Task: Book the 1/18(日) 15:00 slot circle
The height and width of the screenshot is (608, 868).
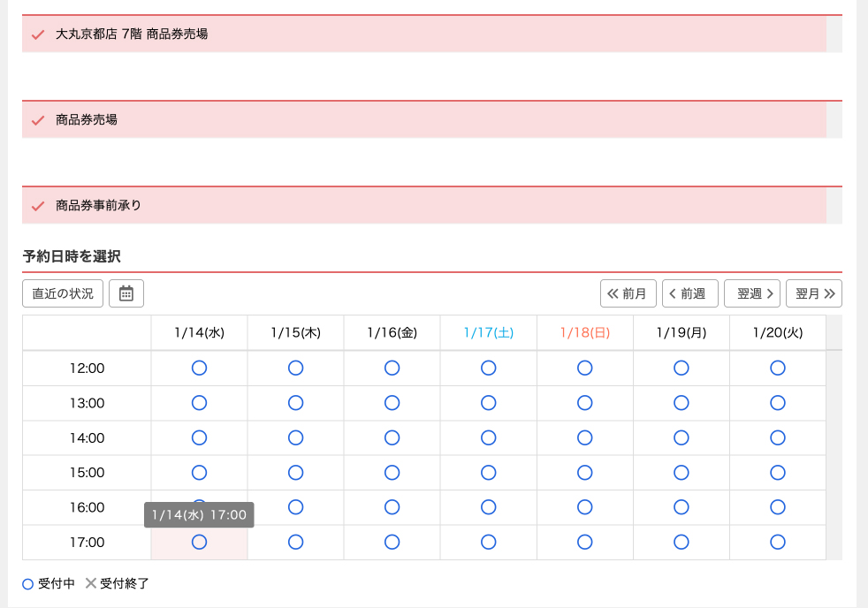Action: (x=584, y=473)
